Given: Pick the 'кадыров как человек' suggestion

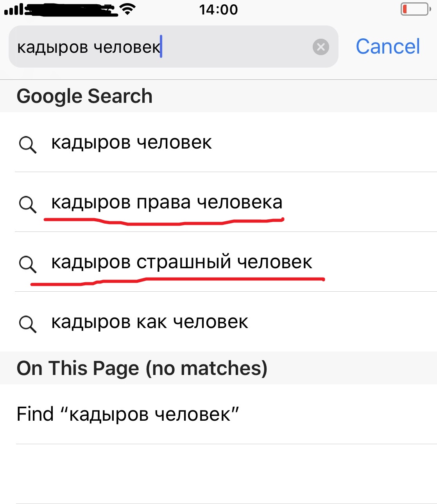Looking at the screenshot, I should pyautogui.click(x=150, y=322).
